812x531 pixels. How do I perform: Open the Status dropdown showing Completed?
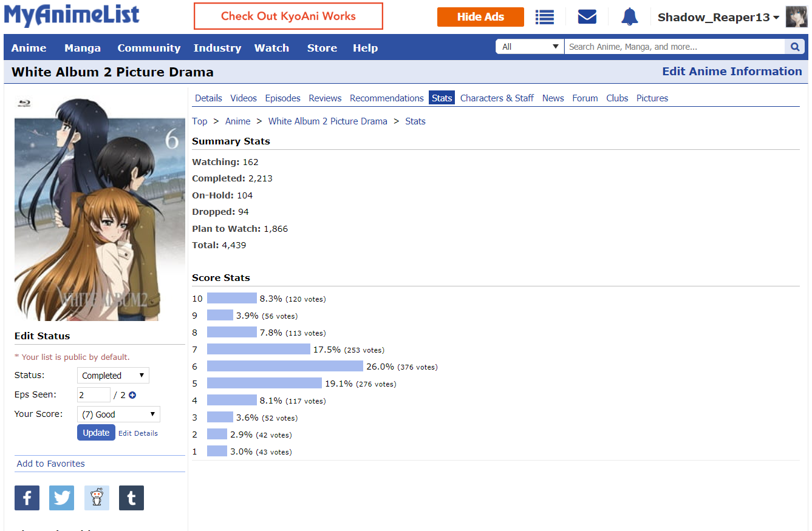[113, 376]
